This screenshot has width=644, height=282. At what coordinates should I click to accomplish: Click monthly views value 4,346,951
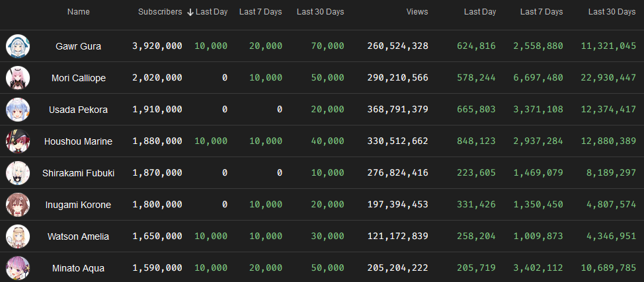611,236
